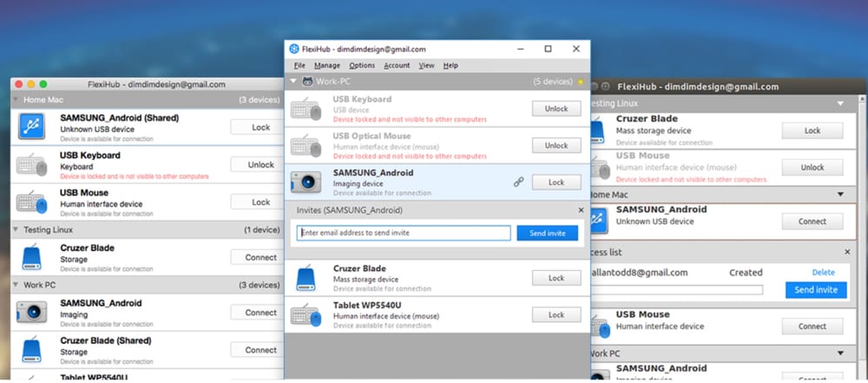Connect to SAMSUNG_Android Unknown USB device in Linux window
The width and height of the screenshot is (868, 383).
point(812,221)
